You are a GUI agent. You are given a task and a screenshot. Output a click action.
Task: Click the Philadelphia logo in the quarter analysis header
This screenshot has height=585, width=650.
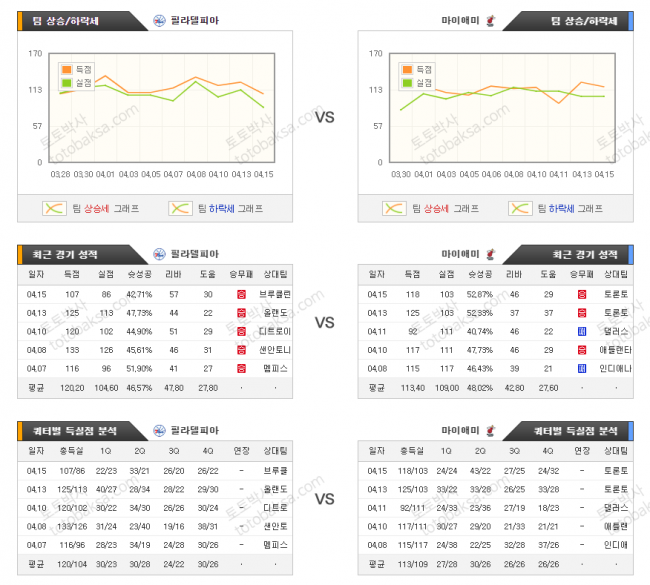(x=160, y=430)
